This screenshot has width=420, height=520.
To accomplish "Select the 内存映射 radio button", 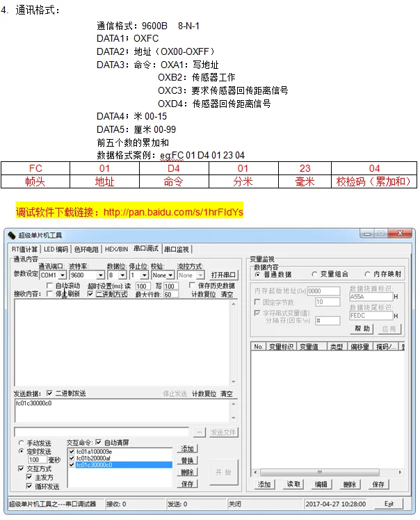I will pos(367,275).
